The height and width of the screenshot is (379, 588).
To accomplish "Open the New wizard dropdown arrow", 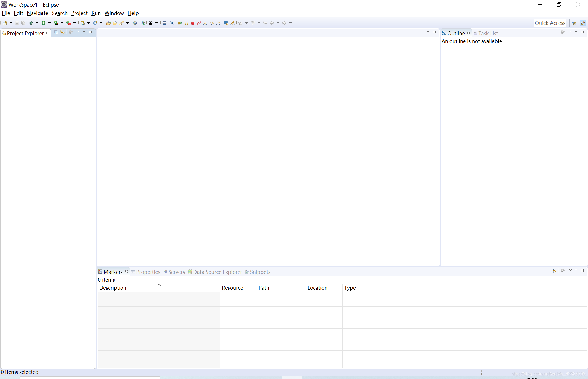I will [x=11, y=23].
